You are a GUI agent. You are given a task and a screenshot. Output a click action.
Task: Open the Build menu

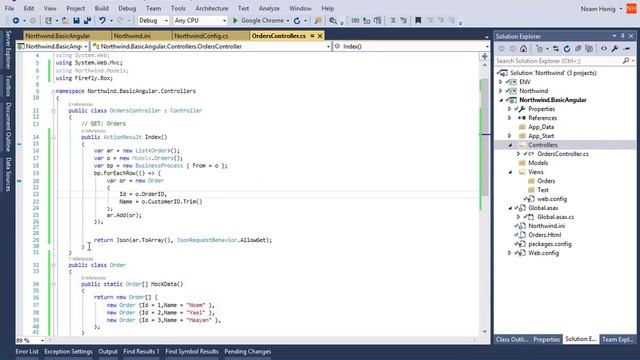tap(102, 8)
